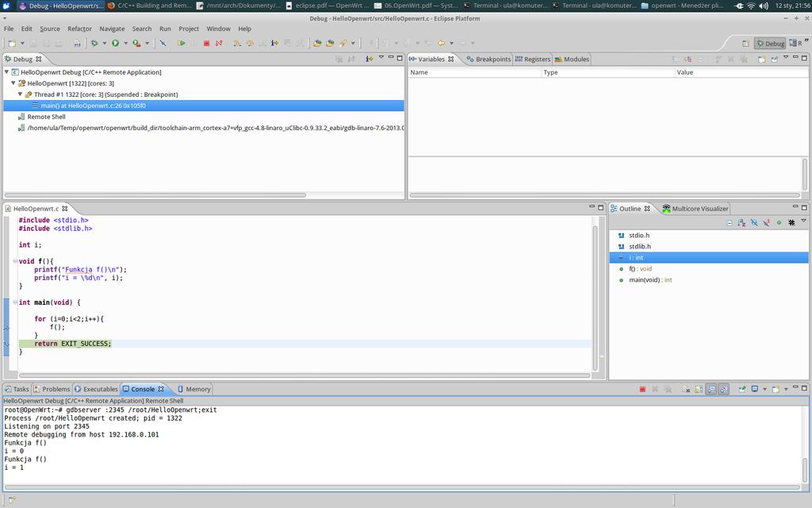The width and height of the screenshot is (812, 508).
Task: Click the Clear Console icon
Action: click(x=686, y=389)
